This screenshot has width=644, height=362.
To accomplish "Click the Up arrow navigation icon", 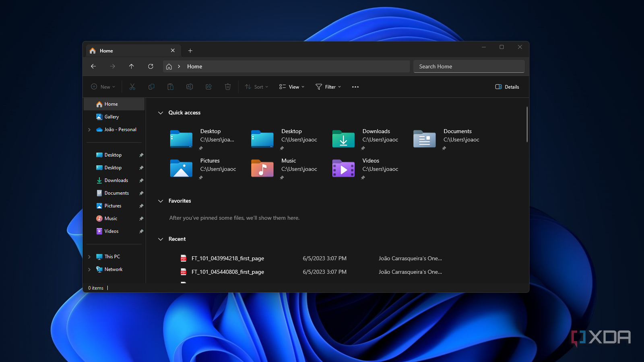I will [131, 66].
